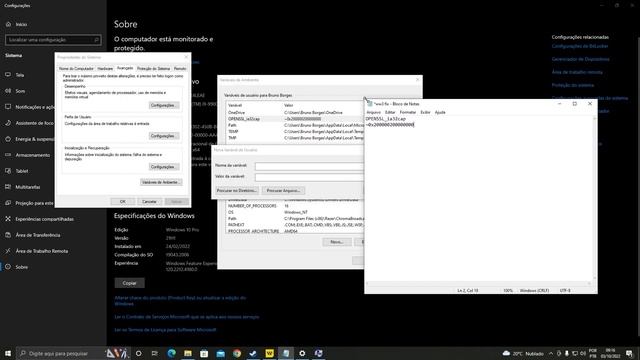Open Task View from the taskbar

click(155, 353)
